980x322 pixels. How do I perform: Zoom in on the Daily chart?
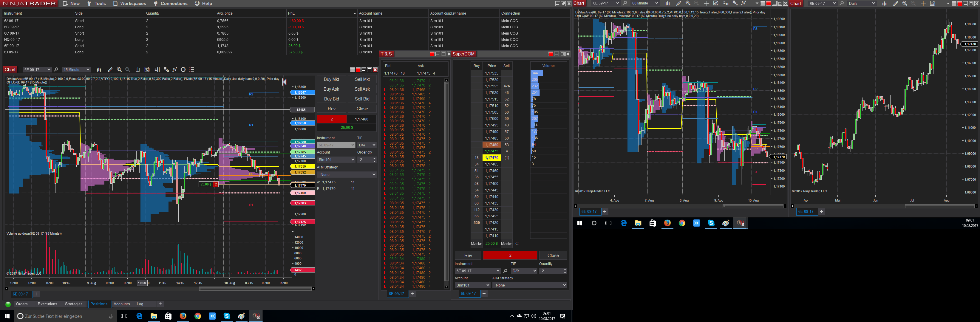tap(905, 3)
